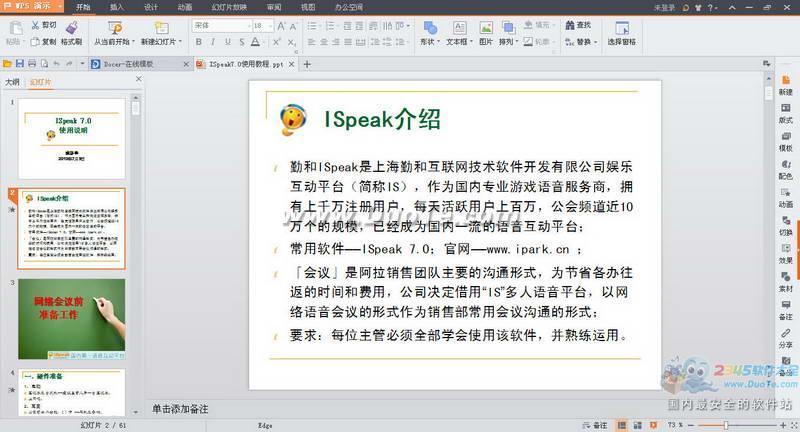Screen dimensions: 800x432
Task: Open the Design (设计) ribbon tab
Action: coord(151,7)
